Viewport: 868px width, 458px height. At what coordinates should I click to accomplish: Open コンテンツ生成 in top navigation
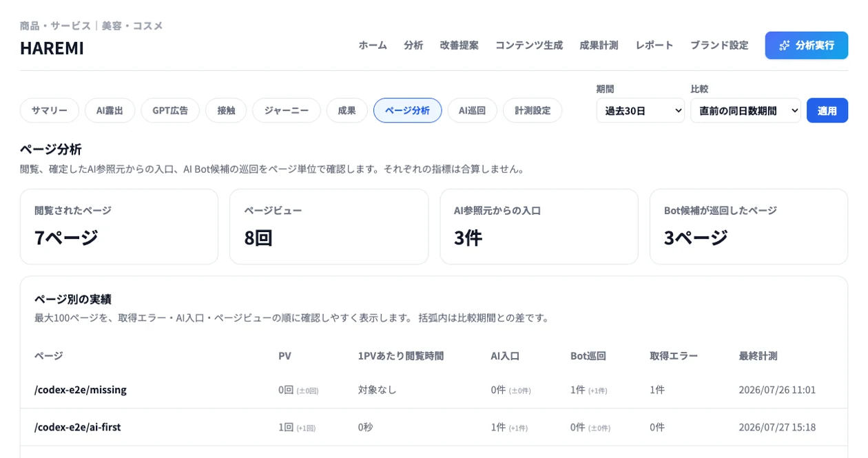pos(528,45)
